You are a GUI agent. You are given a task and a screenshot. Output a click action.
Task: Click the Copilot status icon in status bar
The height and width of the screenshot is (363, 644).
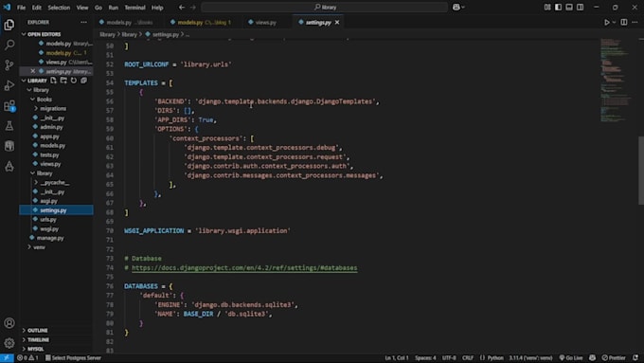pos(592,358)
